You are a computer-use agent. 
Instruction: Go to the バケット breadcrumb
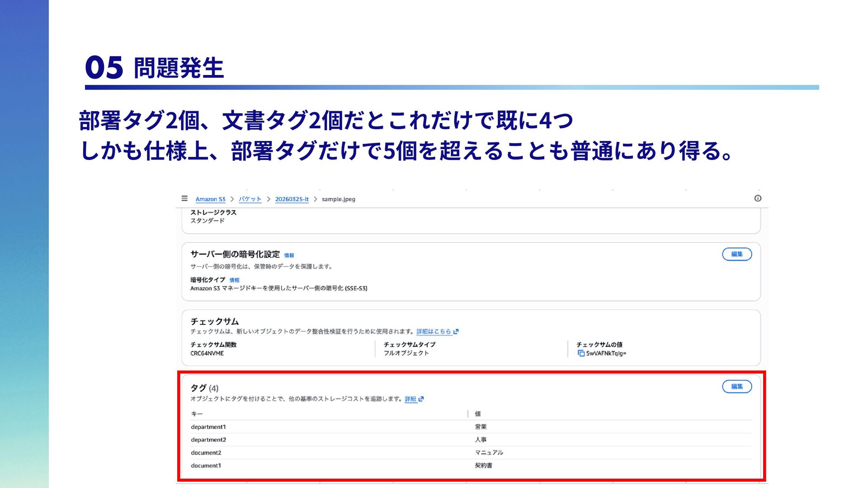click(250, 199)
